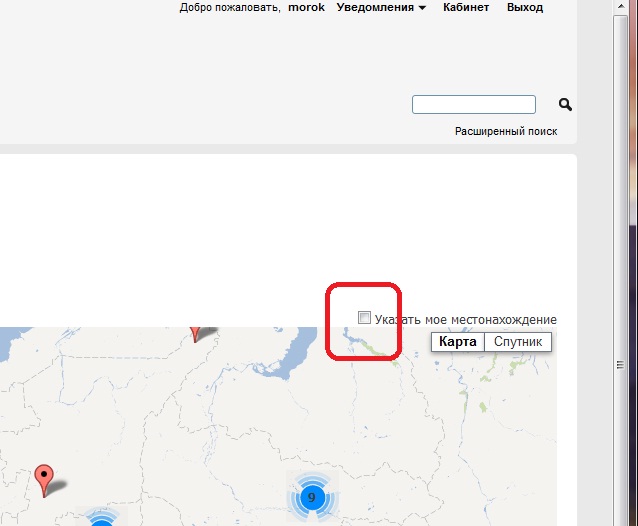Click the red map pin near bottom left

pyautogui.click(x=44, y=481)
